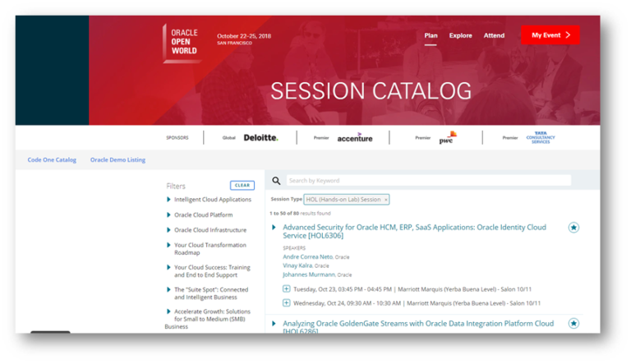The image size is (631, 364).
Task: Open the PwC sponsor logo
Action: click(448, 138)
